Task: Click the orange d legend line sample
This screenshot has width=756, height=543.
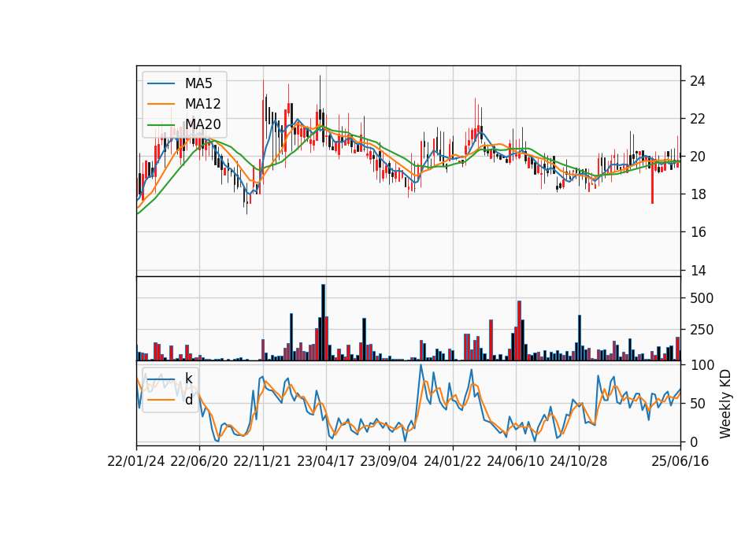Action: [161, 400]
